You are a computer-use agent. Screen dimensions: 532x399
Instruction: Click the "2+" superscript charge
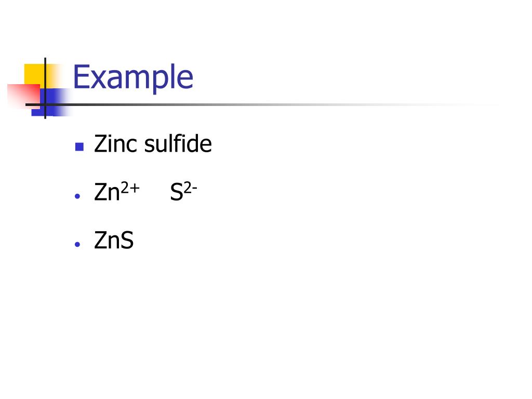pos(130,188)
